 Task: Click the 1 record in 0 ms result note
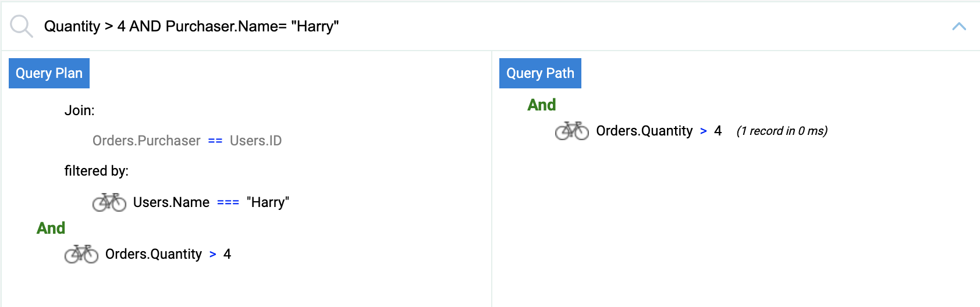coord(782,131)
